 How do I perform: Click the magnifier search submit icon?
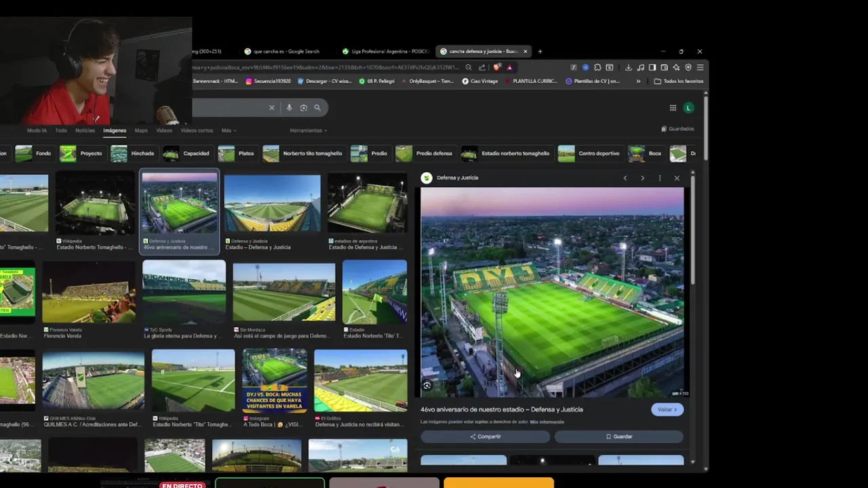(317, 107)
